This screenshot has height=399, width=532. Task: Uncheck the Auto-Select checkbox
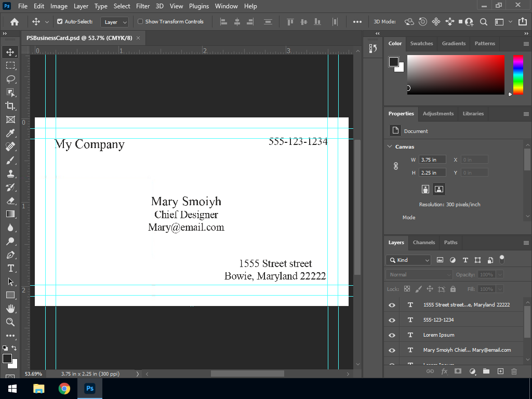[60, 22]
